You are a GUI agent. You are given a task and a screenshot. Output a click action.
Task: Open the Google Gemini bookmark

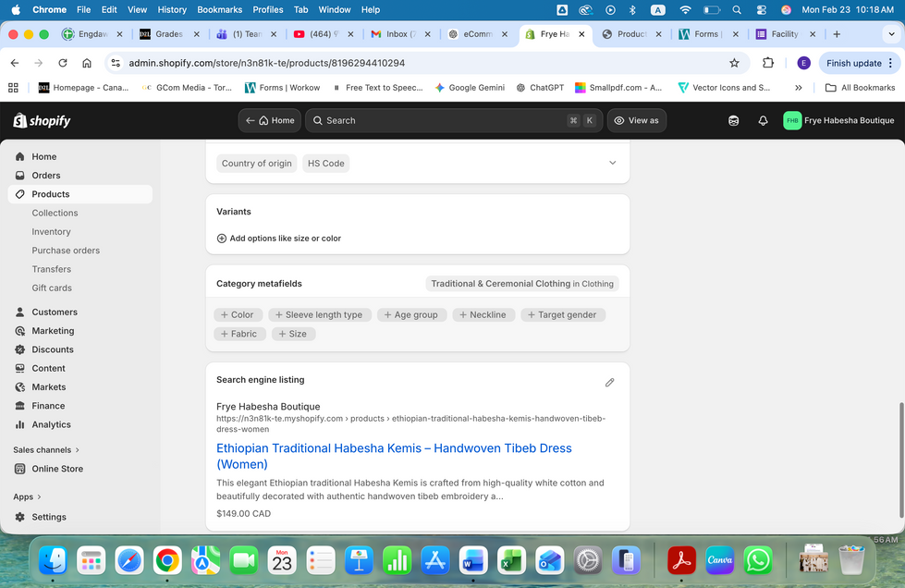470,88
